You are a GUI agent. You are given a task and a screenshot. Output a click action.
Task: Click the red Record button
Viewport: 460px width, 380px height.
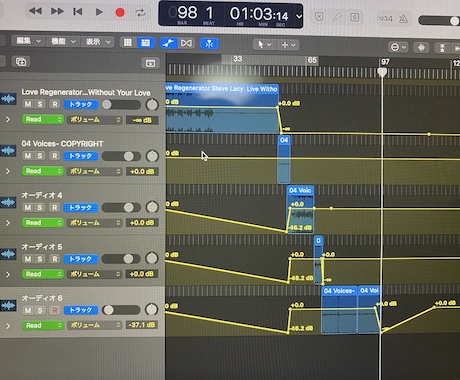120,13
